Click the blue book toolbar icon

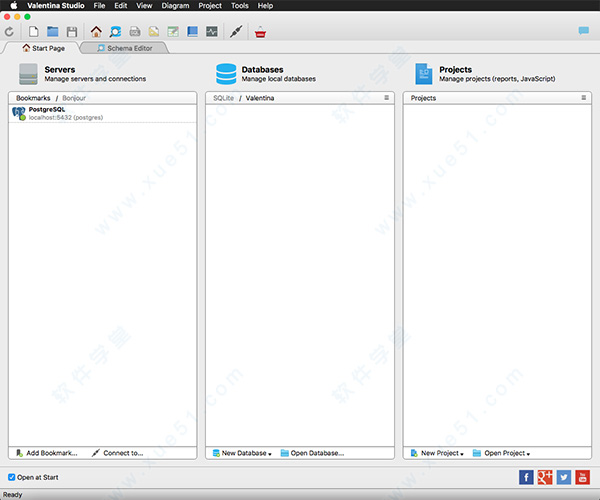(192, 31)
